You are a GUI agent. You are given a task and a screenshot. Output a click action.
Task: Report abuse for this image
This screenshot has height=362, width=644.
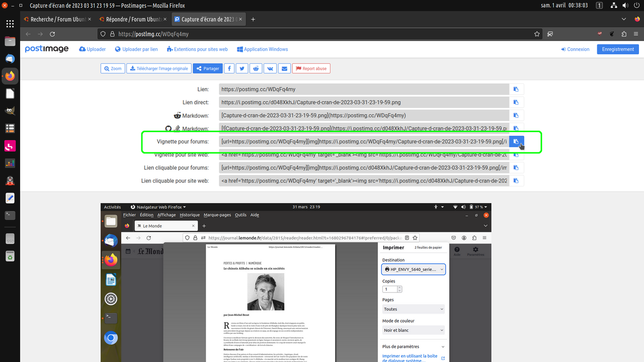point(311,68)
